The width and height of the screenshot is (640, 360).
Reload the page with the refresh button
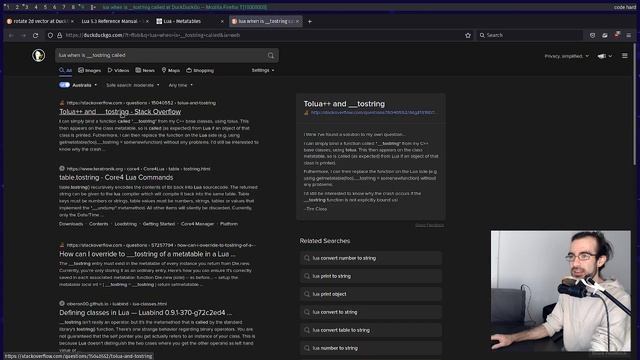pos(36,36)
